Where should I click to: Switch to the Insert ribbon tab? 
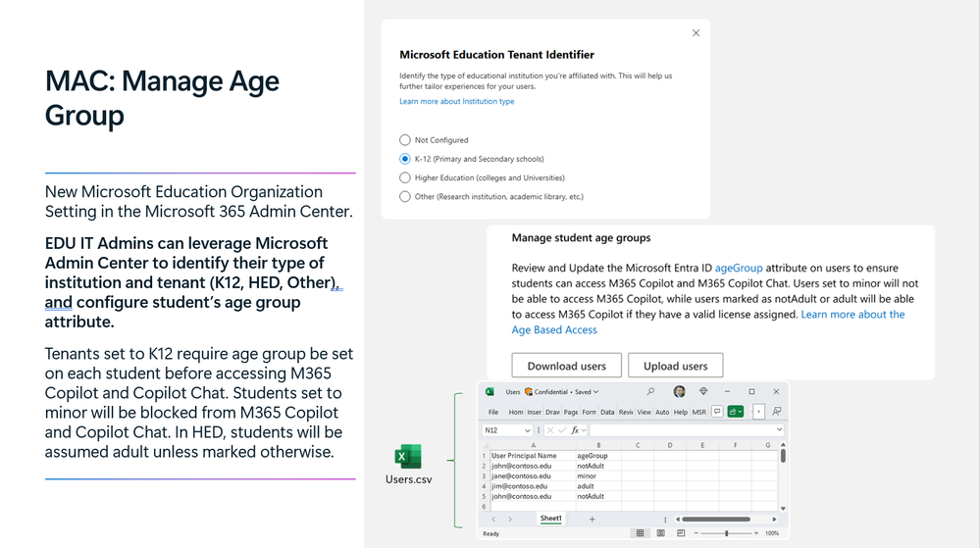click(x=534, y=412)
